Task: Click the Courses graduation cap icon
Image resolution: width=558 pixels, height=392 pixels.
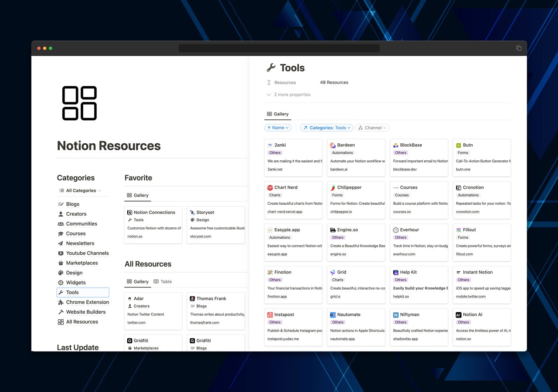Action: (61, 233)
